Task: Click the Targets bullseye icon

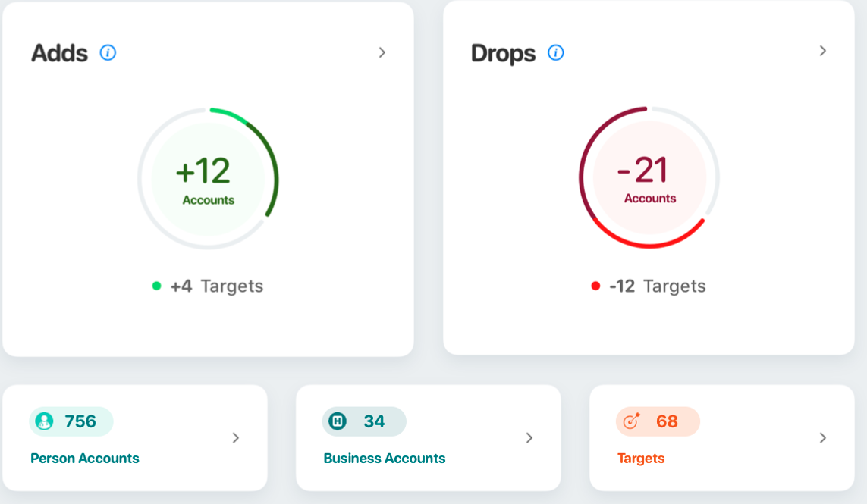Action: click(631, 421)
